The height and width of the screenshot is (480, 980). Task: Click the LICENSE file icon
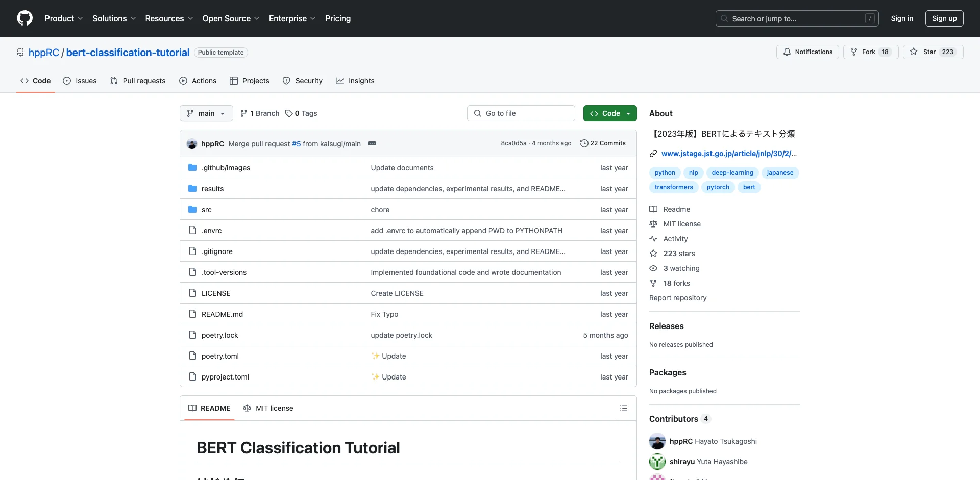(192, 293)
